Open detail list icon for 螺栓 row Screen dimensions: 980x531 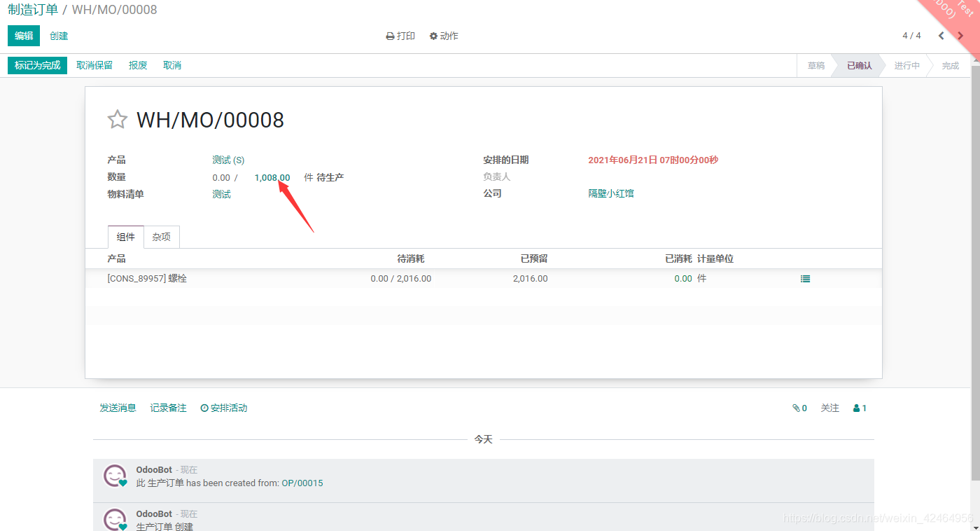click(x=805, y=279)
